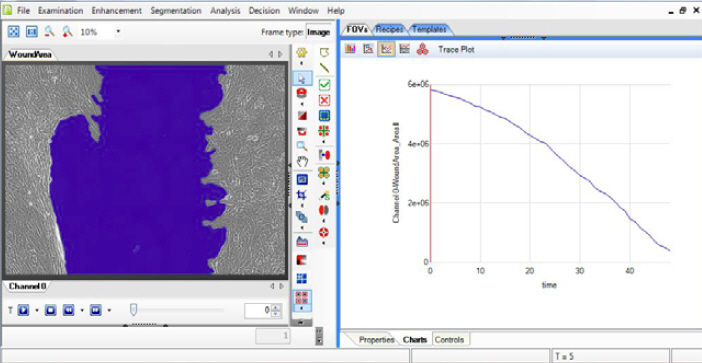The height and width of the screenshot is (363, 702).
Task: Click the magnifier zoom tool in toolbar
Action: [x=302, y=145]
